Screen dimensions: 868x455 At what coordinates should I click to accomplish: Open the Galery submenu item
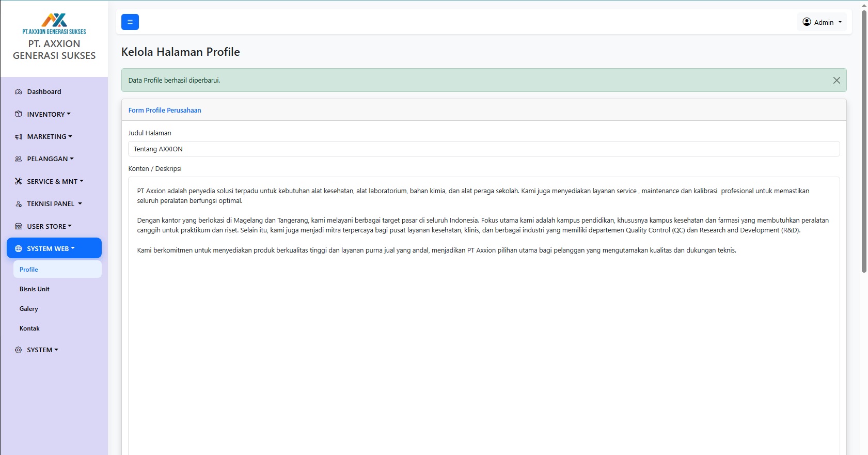click(x=57, y=308)
